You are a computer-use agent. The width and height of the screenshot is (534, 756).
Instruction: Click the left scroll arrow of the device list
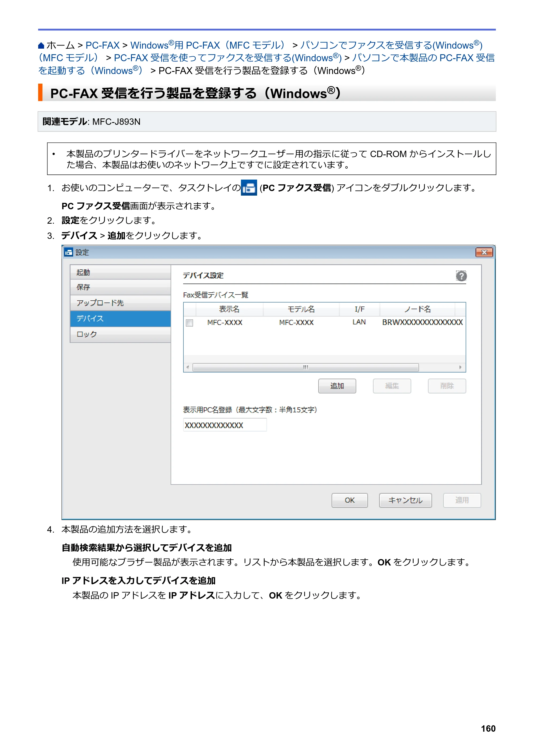pyautogui.click(x=187, y=367)
